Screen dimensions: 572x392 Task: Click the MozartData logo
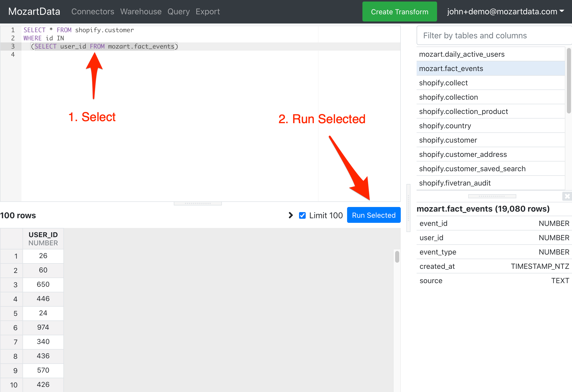[34, 11]
